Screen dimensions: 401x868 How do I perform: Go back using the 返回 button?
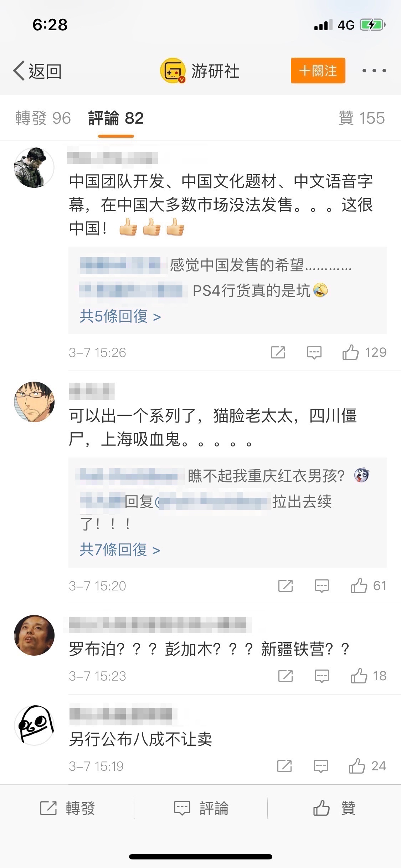coord(37,71)
